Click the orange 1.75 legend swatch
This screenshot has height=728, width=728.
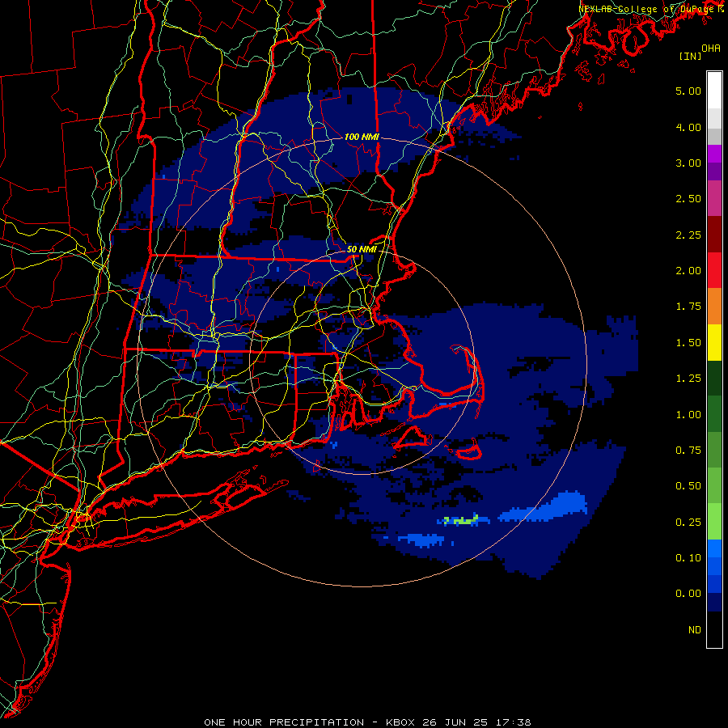[x=714, y=307]
